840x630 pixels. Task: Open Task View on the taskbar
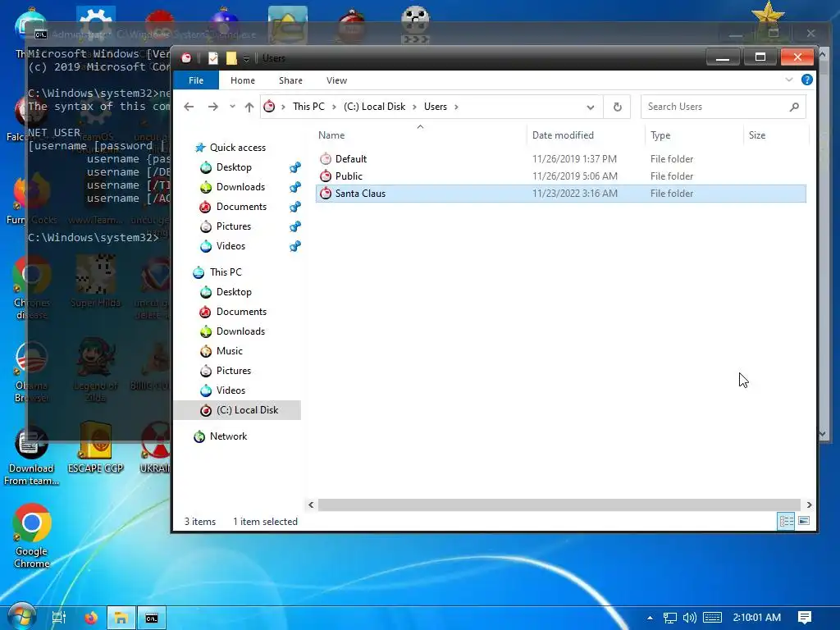pyautogui.click(x=58, y=618)
